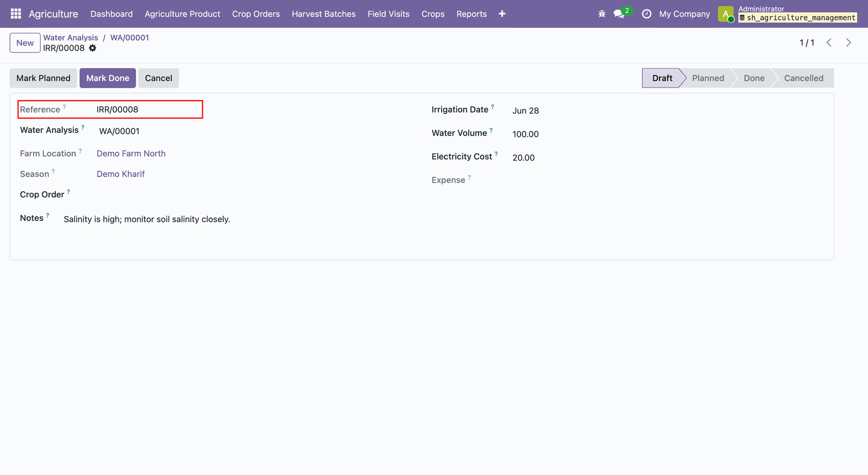This screenshot has height=475, width=868.
Task: Click the Water Volume value 100.00
Action: point(526,134)
